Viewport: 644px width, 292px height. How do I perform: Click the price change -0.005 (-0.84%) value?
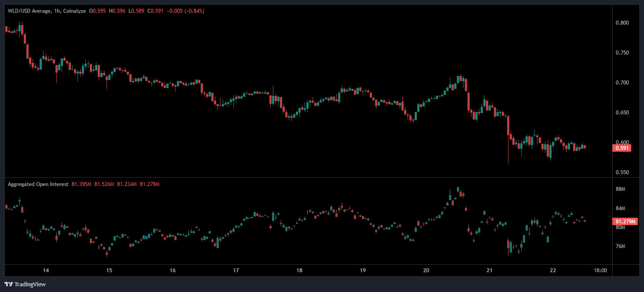188,11
